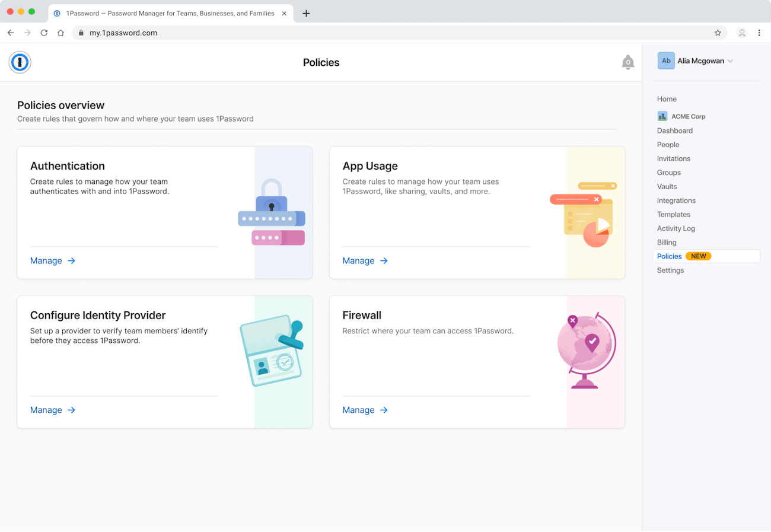Reload the page
This screenshot has height=532, width=771.
(x=44, y=33)
